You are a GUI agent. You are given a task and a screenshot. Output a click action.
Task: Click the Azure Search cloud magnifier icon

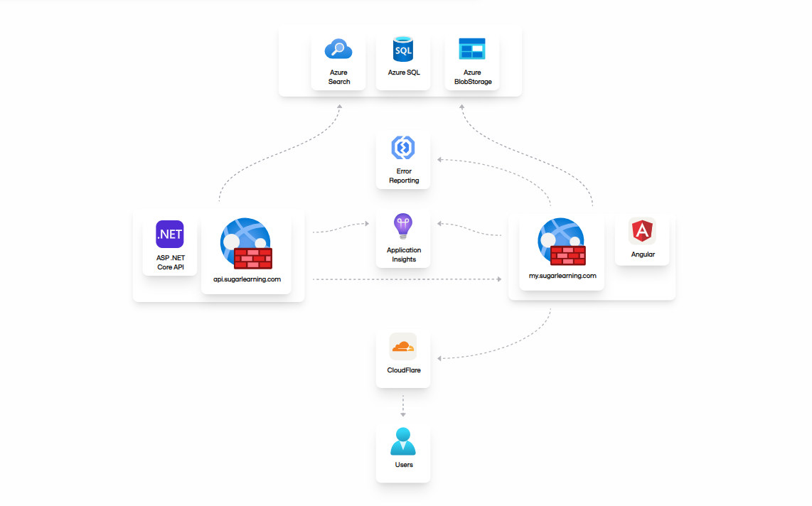click(x=338, y=49)
